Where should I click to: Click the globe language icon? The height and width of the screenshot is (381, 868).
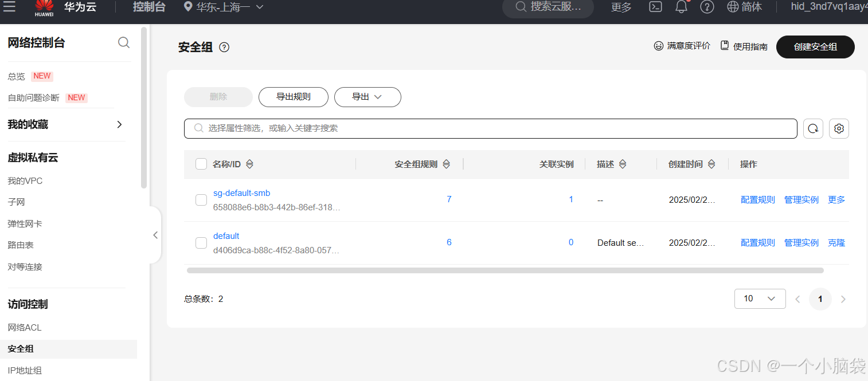pyautogui.click(x=733, y=7)
